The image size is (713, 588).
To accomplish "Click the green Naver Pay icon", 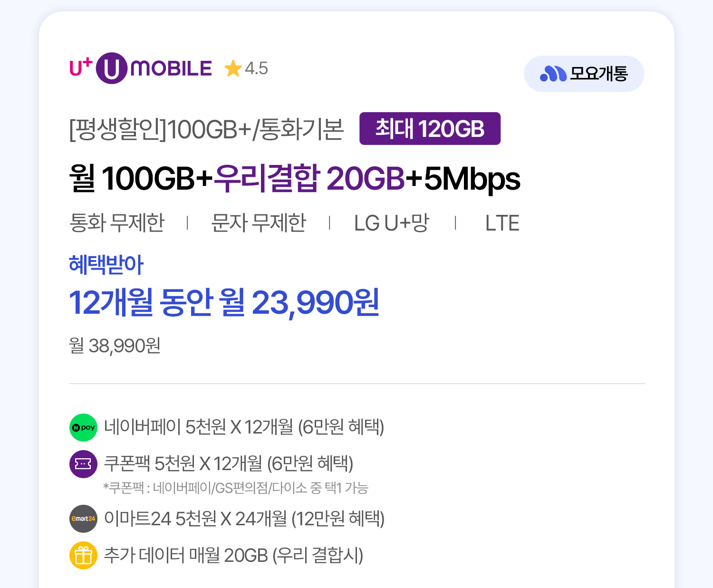I will coord(83,427).
